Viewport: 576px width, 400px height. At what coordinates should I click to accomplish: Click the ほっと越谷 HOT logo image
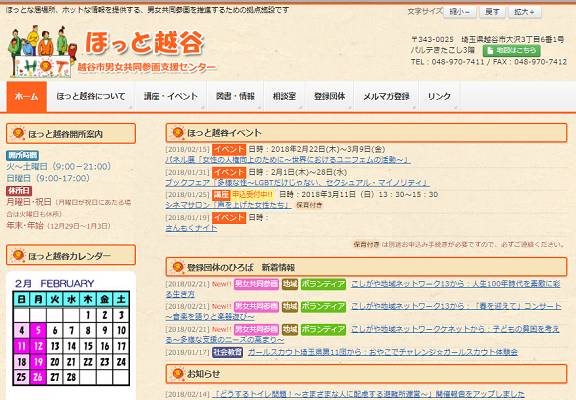[x=42, y=51]
